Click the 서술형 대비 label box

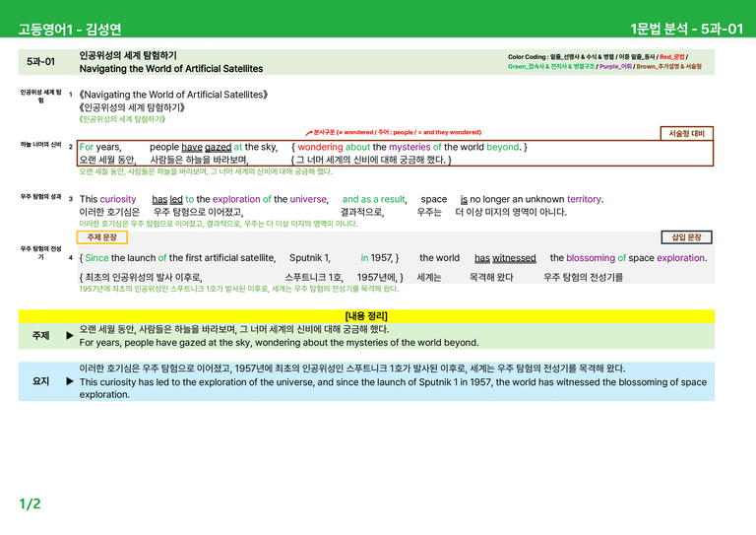click(x=686, y=133)
